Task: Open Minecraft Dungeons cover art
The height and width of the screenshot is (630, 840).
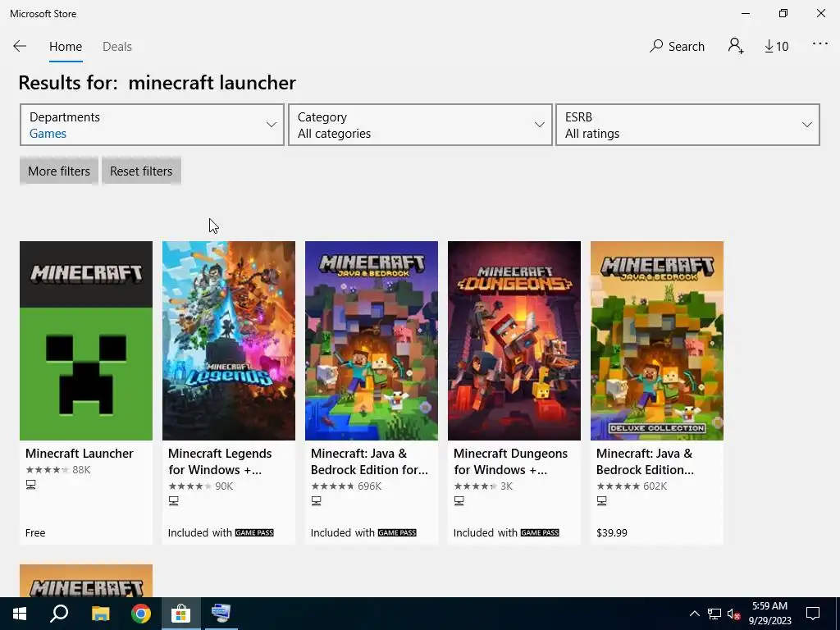Action: 514,340
